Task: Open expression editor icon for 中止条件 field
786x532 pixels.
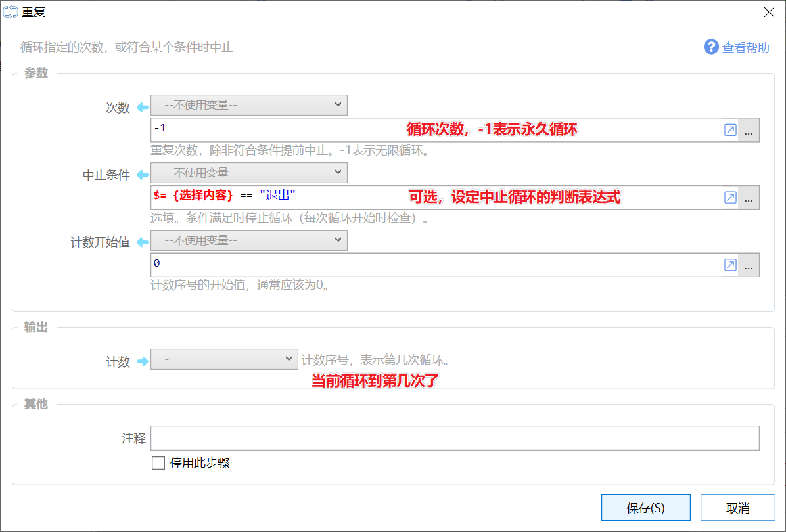Action: (730, 198)
